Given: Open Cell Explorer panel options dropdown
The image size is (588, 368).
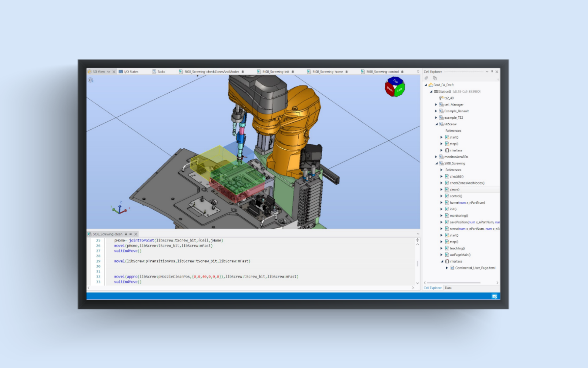Looking at the screenshot, I should click(487, 71).
